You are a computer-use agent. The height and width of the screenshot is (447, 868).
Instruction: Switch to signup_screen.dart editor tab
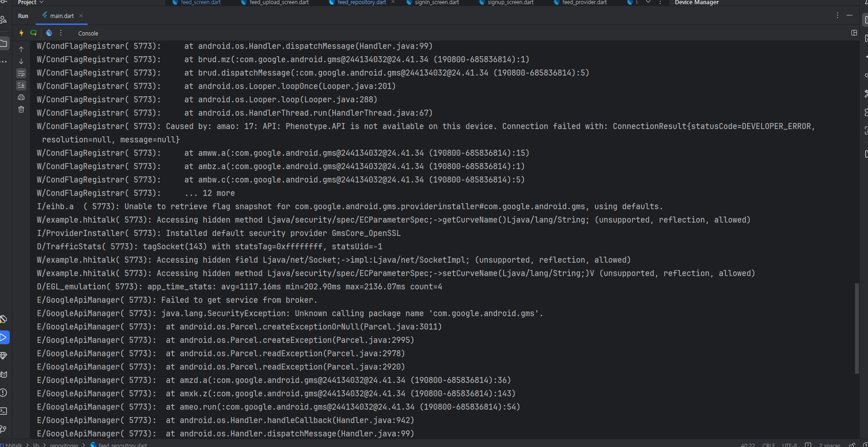point(506,2)
